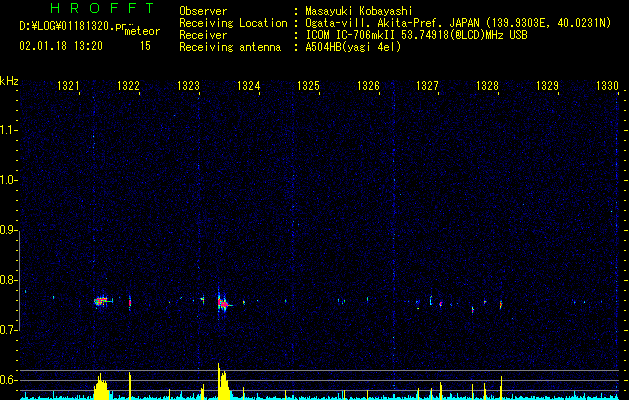The height and width of the screenshot is (400, 629).
Task: Click the 1324 time axis marker
Action: tap(248, 85)
